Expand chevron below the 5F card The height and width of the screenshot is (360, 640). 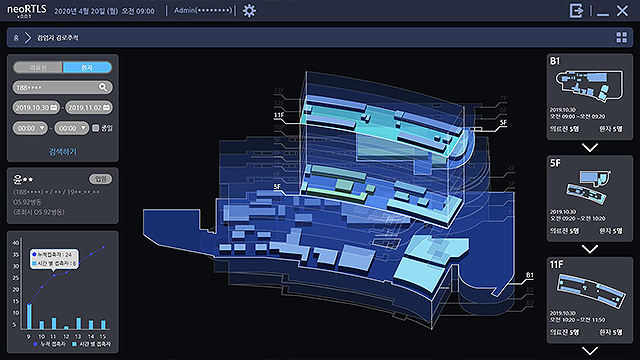pyautogui.click(x=590, y=249)
